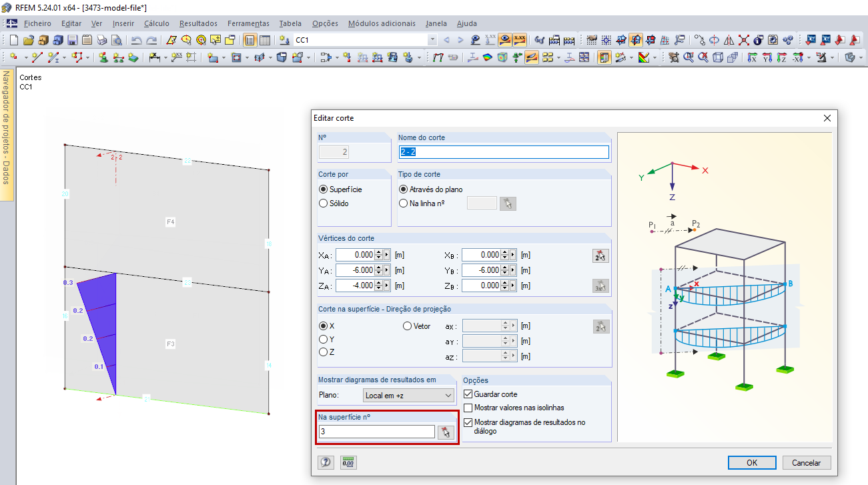Choose the Y projection direction
The image size is (868, 485).
tap(324, 339)
